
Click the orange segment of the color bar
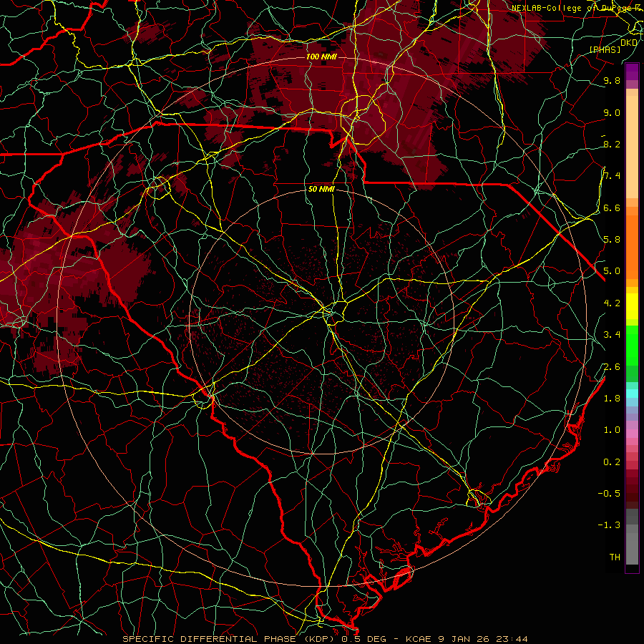[x=632, y=246]
